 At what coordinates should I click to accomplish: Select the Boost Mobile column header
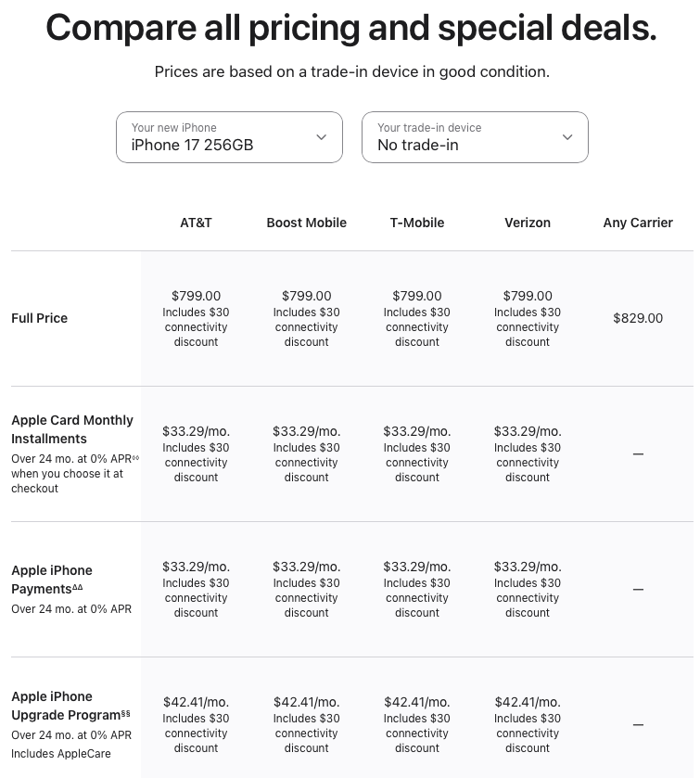[306, 223]
